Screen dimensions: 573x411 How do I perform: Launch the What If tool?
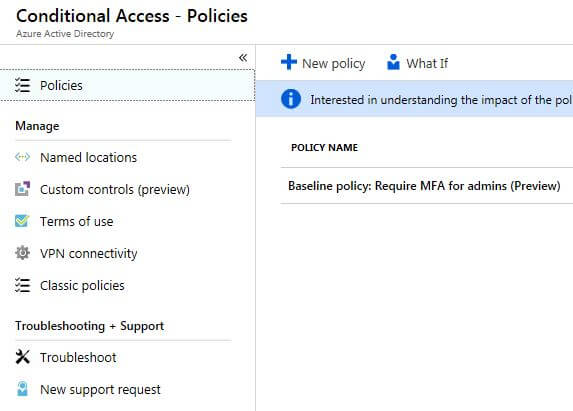pos(417,63)
